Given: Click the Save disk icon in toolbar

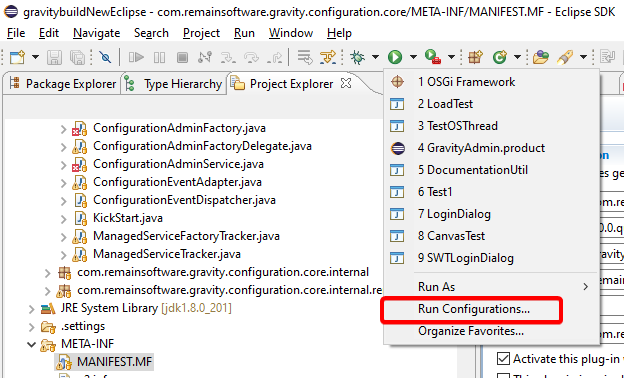Looking at the screenshot, I should point(55,58).
